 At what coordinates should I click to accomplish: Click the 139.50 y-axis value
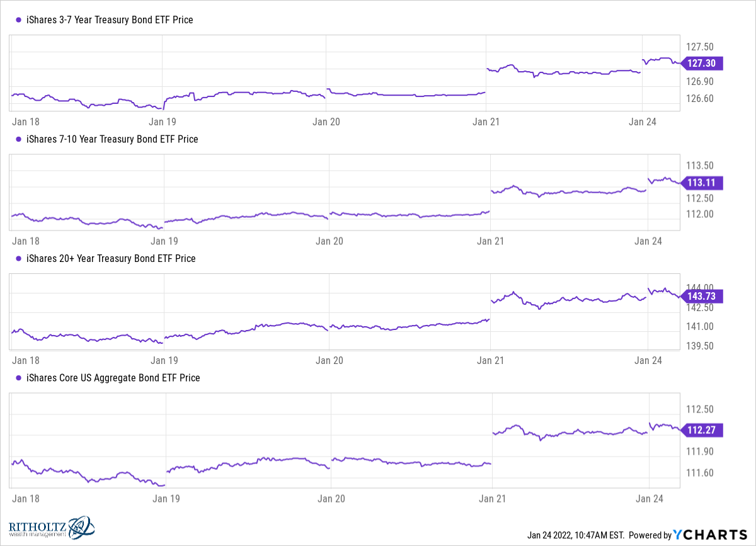click(699, 346)
